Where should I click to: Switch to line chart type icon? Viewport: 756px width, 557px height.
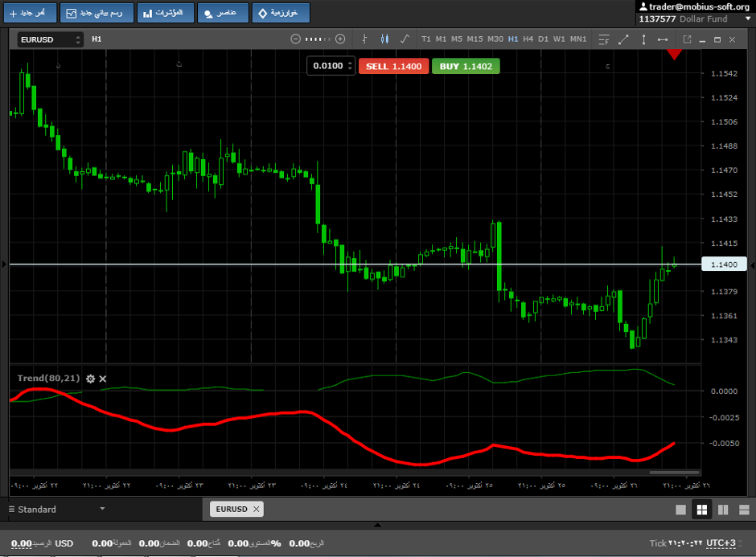click(404, 39)
